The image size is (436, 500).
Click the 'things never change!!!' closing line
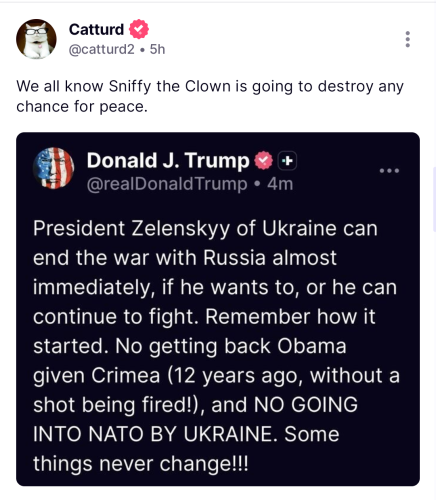pyautogui.click(x=141, y=464)
